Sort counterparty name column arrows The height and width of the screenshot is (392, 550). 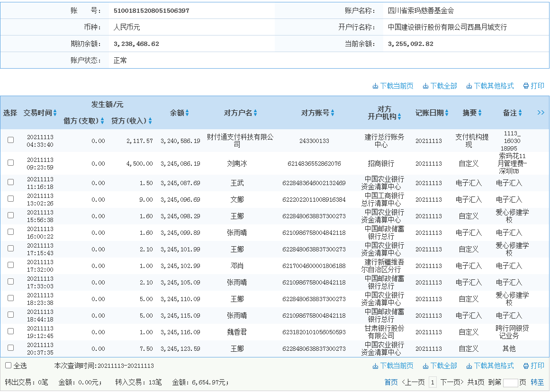coord(255,113)
